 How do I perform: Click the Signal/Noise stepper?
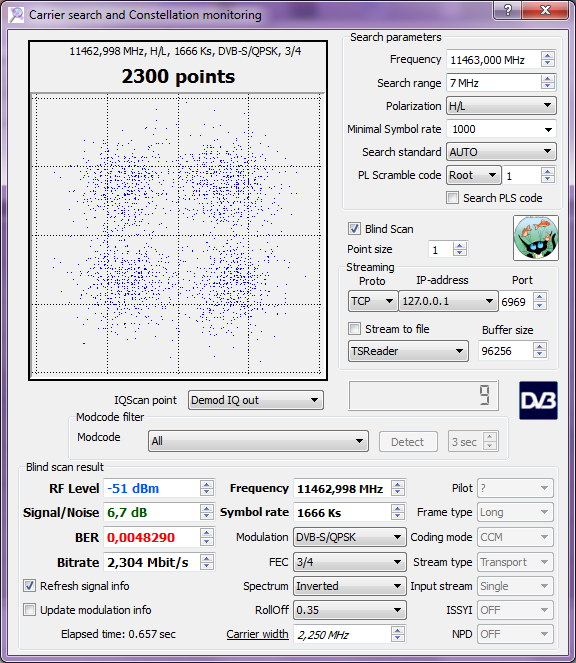pos(206,512)
